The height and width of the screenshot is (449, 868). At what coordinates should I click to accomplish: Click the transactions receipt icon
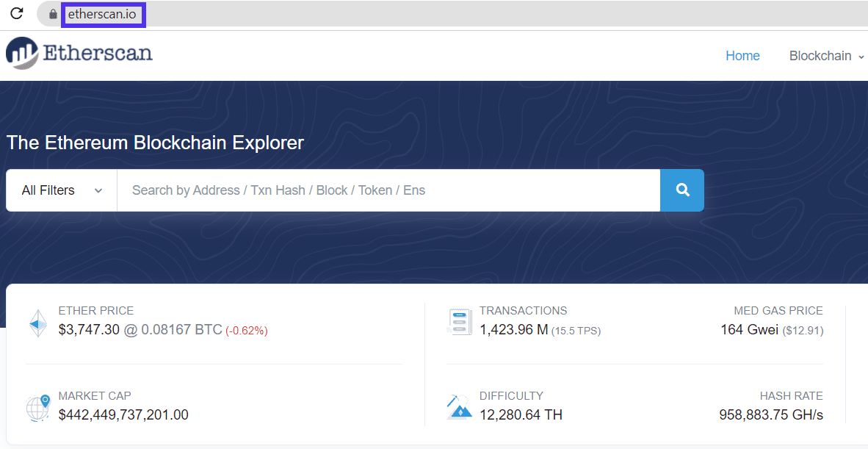[459, 321]
